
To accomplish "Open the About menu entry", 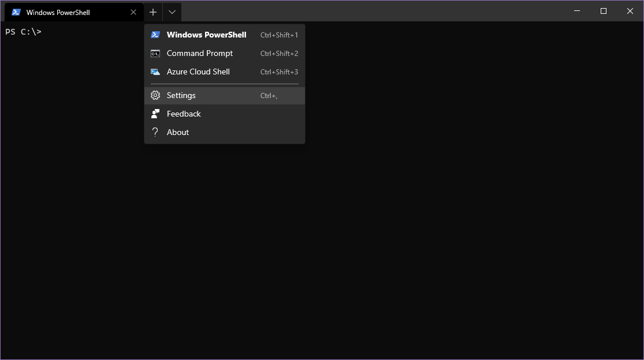I will 225,133.
